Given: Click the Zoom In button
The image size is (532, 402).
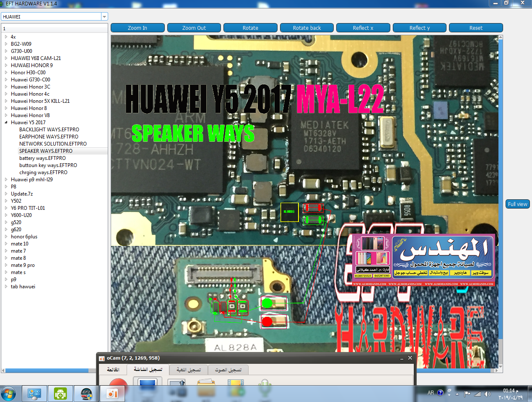Looking at the screenshot, I should click(138, 28).
